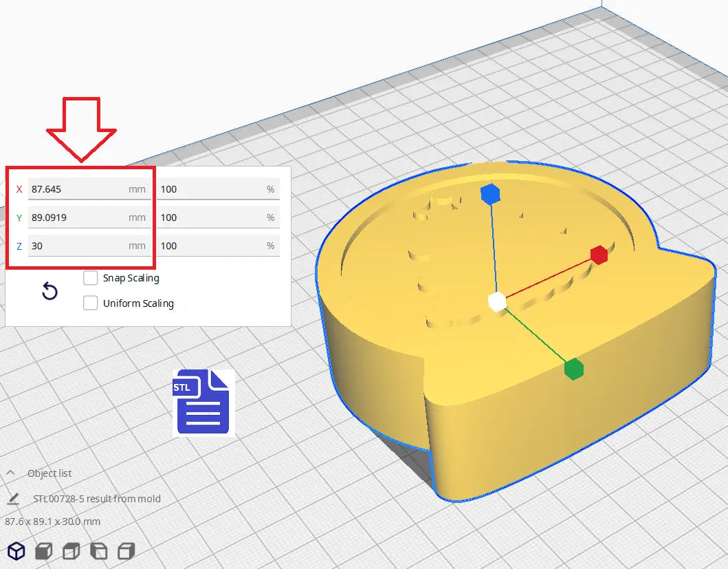This screenshot has width=728, height=569.
Task: Click the reset scale arrow icon
Action: tap(49, 292)
